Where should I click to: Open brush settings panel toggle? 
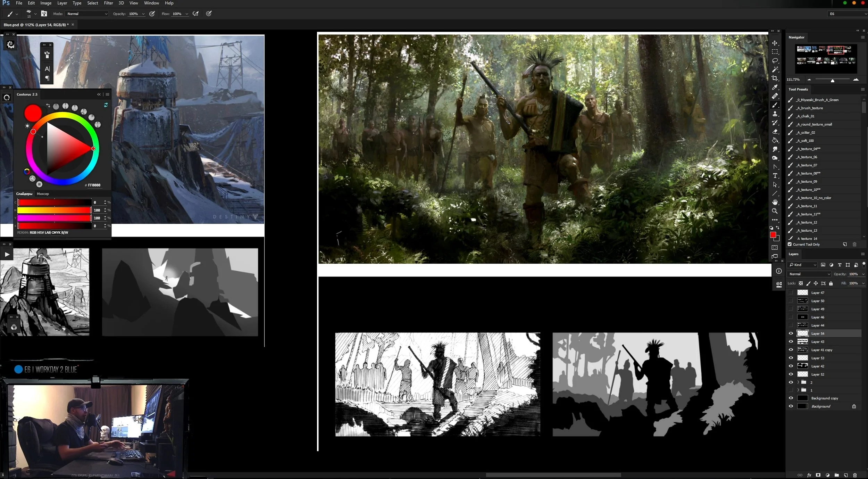(44, 14)
